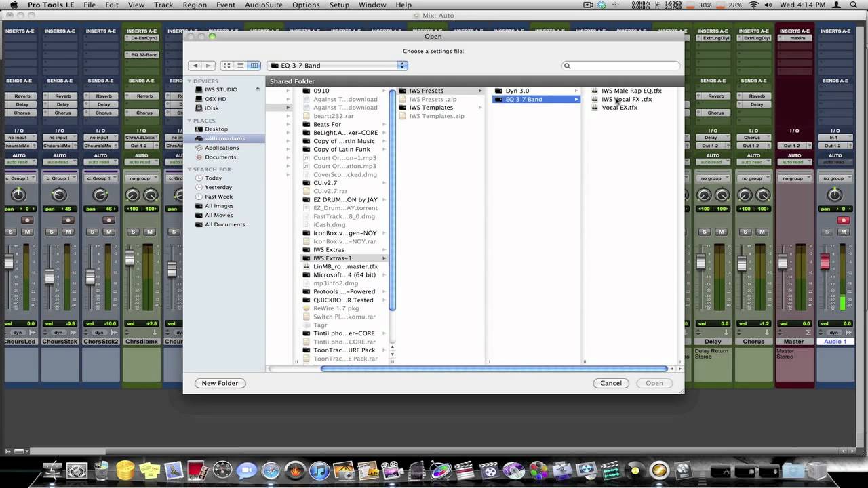868x488 pixels.
Task: Click the search field in Open dialog
Action: [621, 66]
